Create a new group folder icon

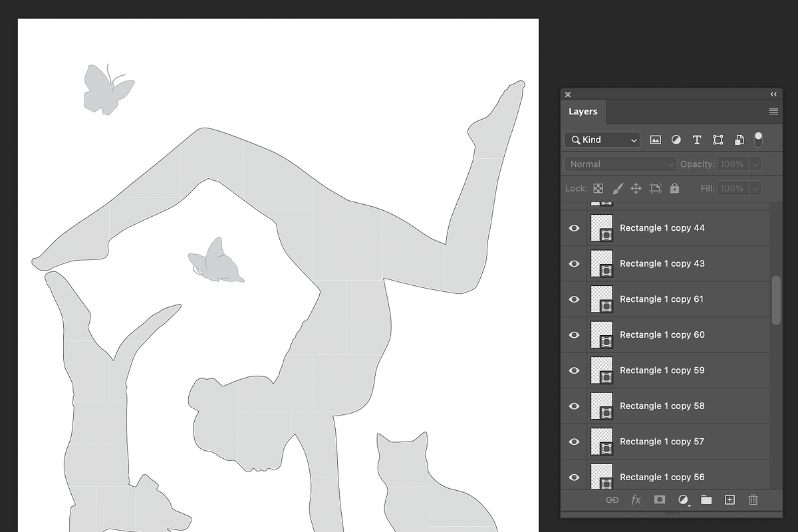coord(706,499)
